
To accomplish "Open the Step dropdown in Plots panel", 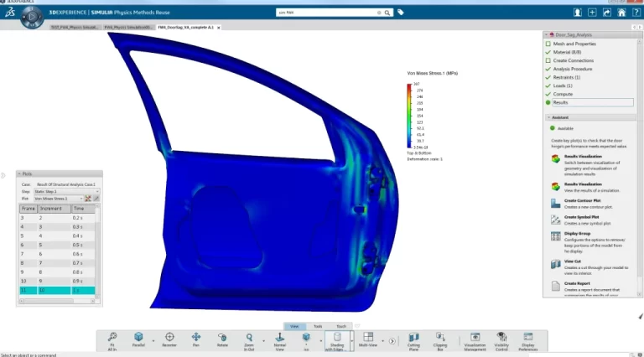I will pyautogui.click(x=66, y=191).
